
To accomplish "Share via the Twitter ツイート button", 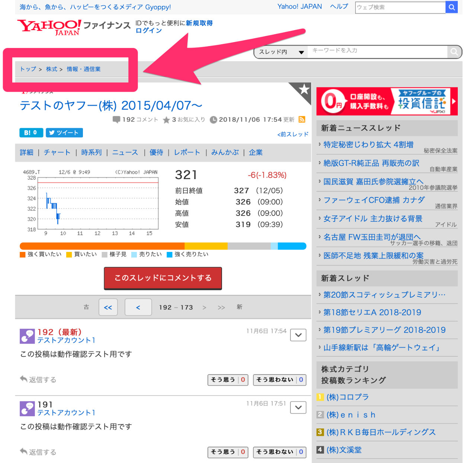I will pos(64,133).
